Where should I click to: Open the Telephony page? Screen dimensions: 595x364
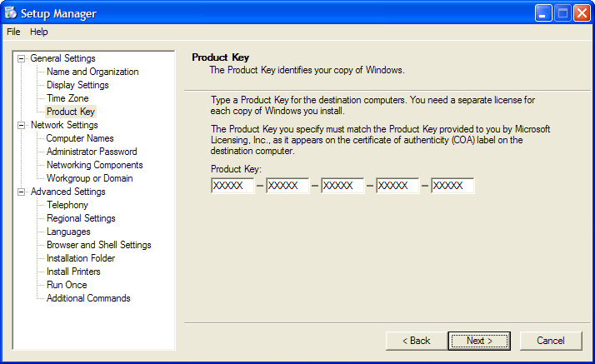pyautogui.click(x=67, y=205)
